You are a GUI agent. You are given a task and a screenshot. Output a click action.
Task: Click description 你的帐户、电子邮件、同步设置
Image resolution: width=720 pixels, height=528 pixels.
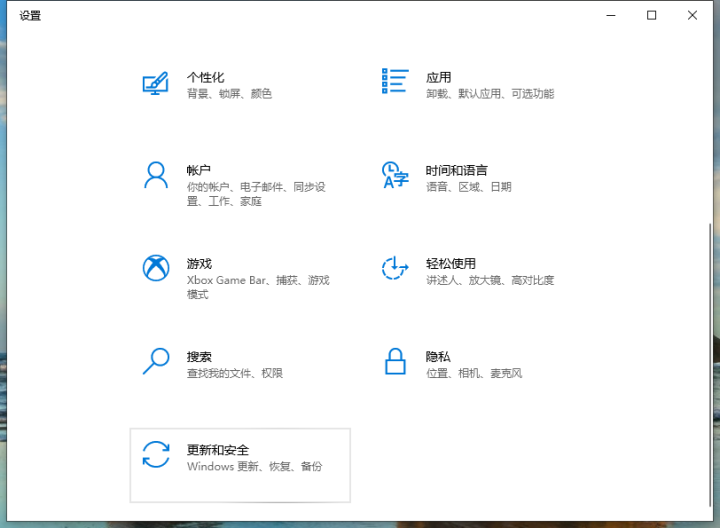pyautogui.click(x=256, y=194)
